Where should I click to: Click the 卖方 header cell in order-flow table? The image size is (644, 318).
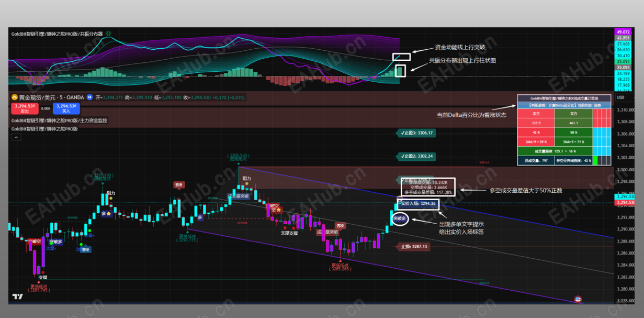(x=536, y=113)
